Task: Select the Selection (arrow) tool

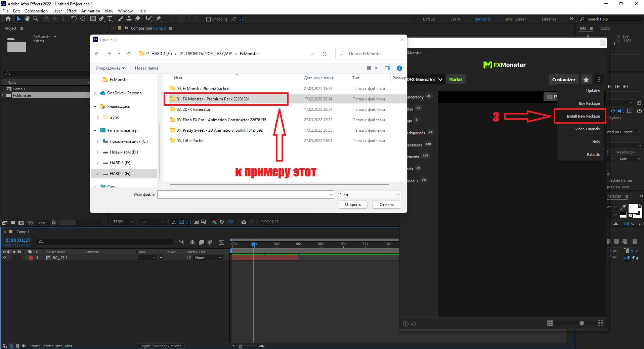Action: coord(19,19)
